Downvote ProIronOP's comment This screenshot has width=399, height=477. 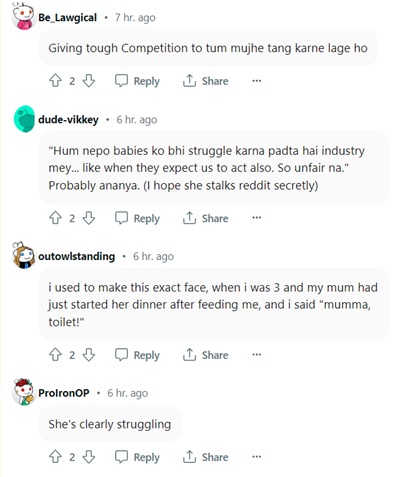(x=89, y=457)
